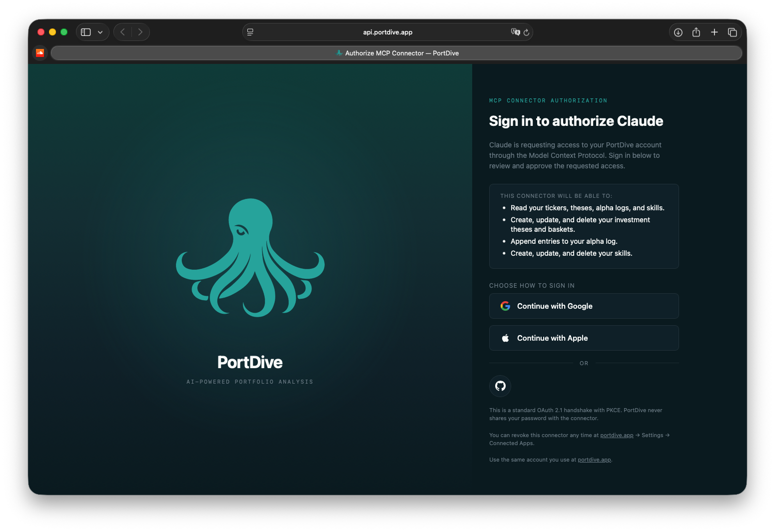
Task: Open the Share icon in toolbar
Action: click(x=696, y=32)
